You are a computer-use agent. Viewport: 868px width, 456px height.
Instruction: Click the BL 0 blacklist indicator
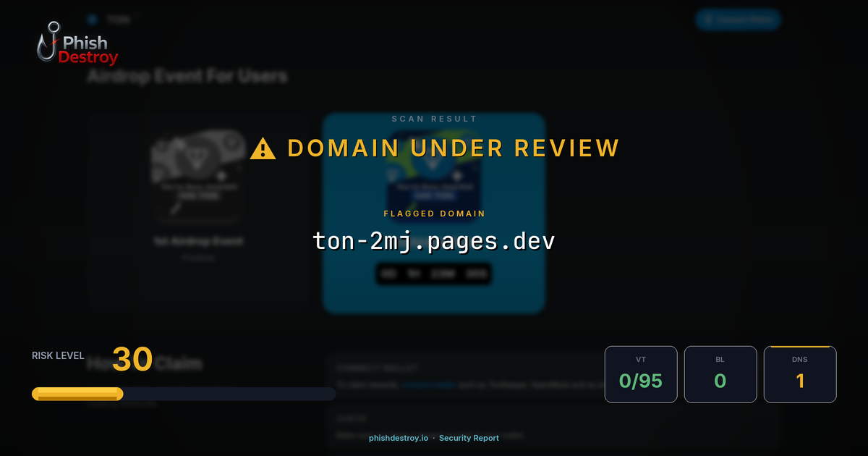pyautogui.click(x=720, y=374)
